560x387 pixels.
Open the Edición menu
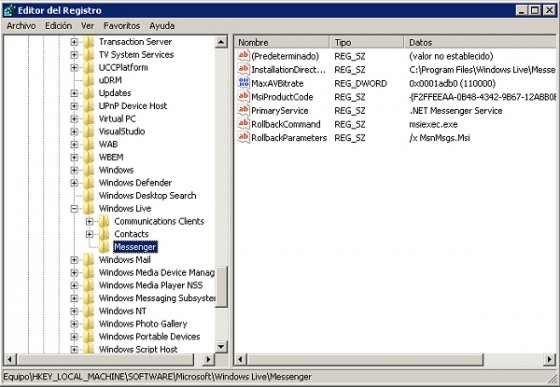coord(58,26)
